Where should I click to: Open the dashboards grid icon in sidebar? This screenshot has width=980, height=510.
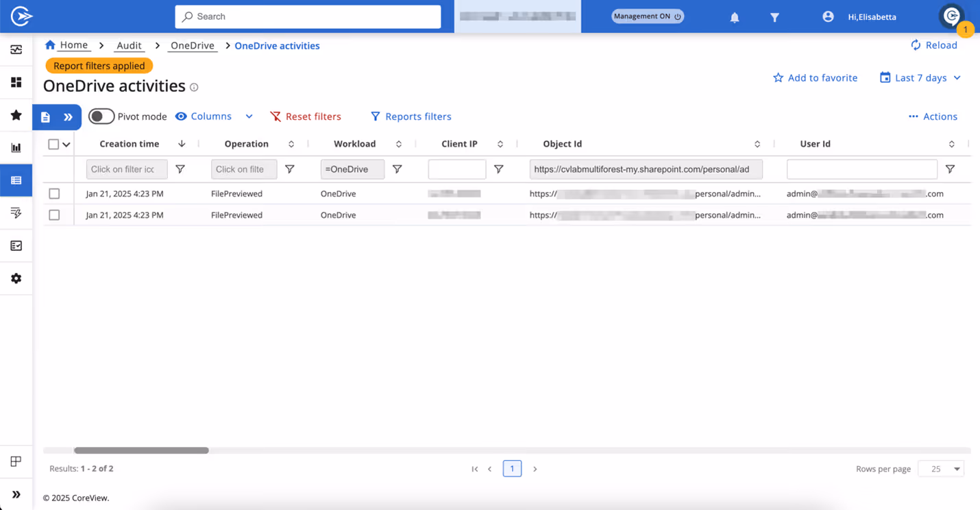(16, 82)
